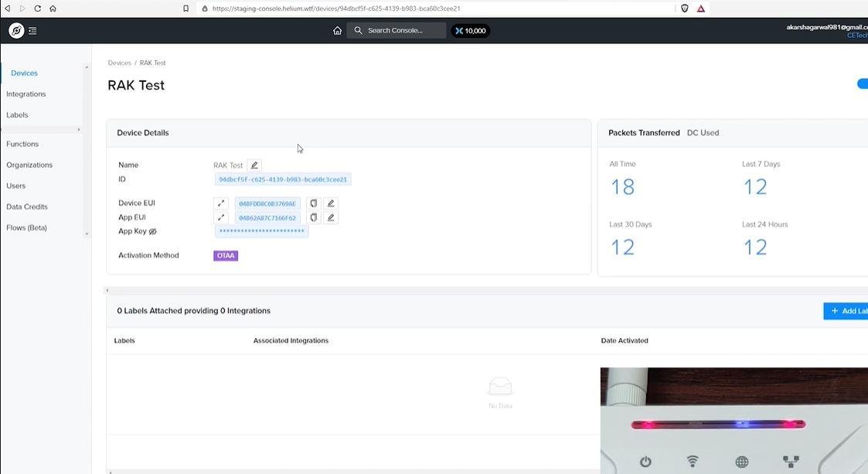Toggle the device active switch

[863, 84]
